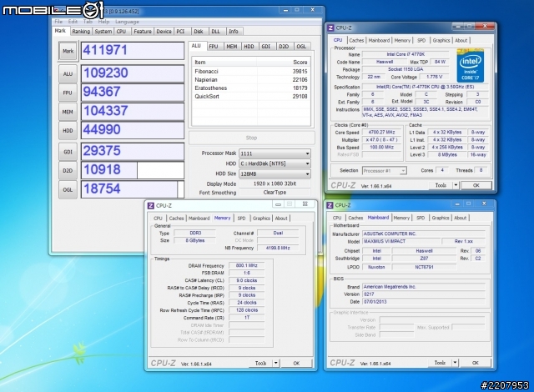Click the Core Speed value 4700.27 MHz
Image resolution: width=534 pixels, height=392 pixels.
click(381, 133)
